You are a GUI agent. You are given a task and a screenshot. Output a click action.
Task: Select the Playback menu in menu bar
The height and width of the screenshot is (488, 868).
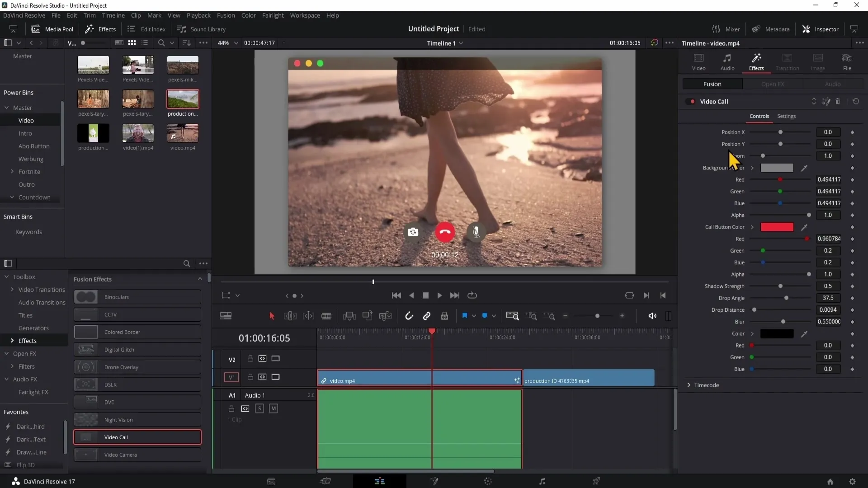click(x=198, y=15)
